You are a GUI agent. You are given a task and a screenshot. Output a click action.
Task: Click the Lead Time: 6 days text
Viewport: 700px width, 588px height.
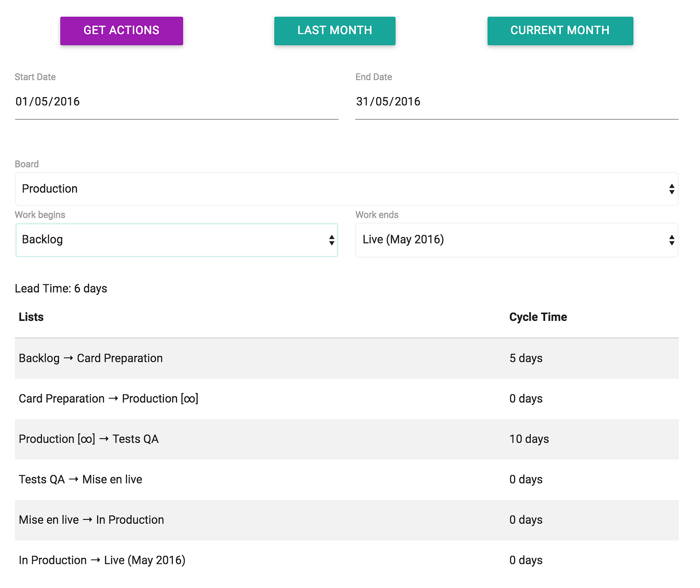click(61, 289)
